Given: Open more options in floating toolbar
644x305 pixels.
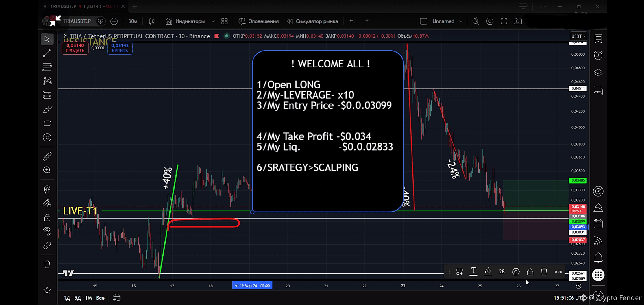Looking at the screenshot, I should 558,272.
